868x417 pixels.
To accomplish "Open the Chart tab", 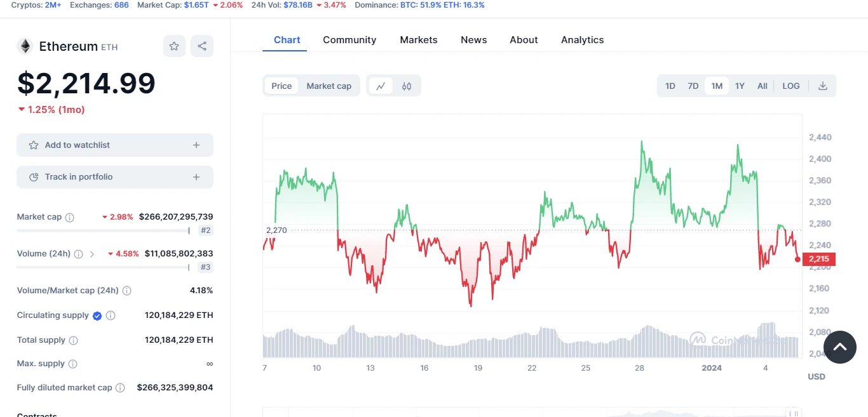I will [287, 40].
